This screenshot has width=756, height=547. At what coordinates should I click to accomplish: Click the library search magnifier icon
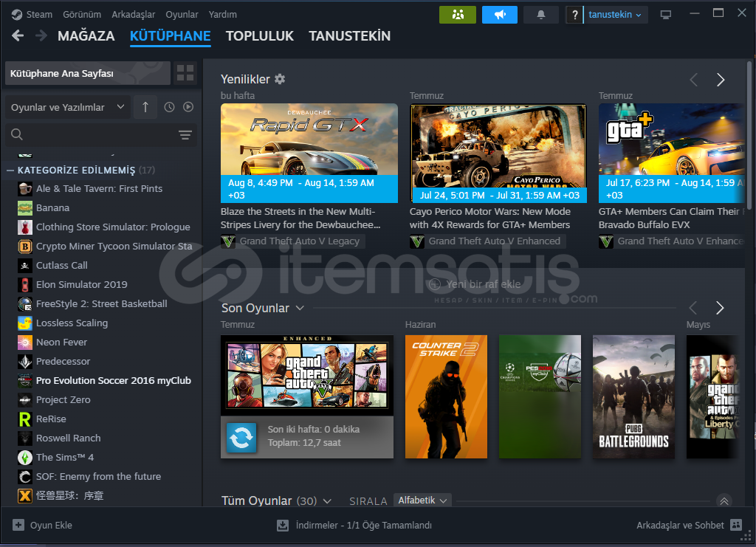pyautogui.click(x=17, y=134)
